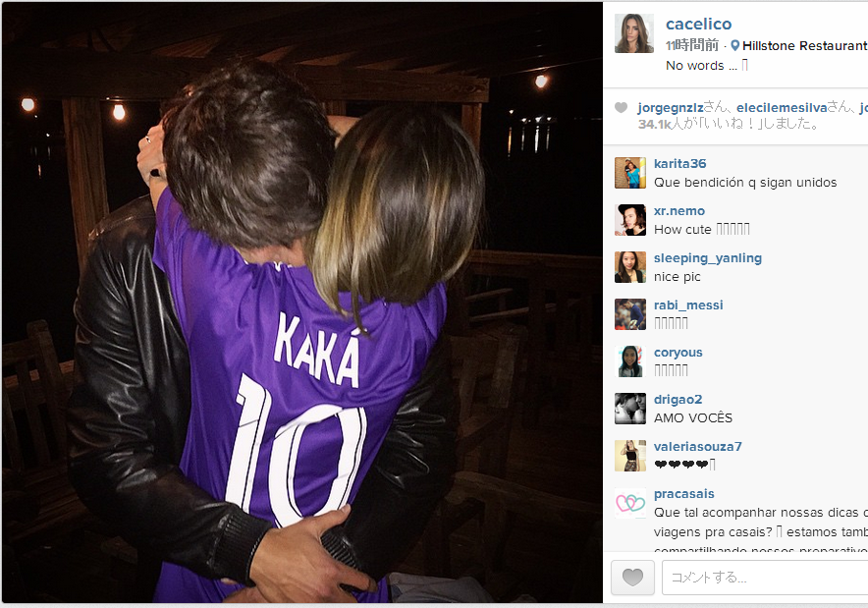Open Hillstone Restaurant location link
Screen dimensions: 868x608
click(x=805, y=46)
